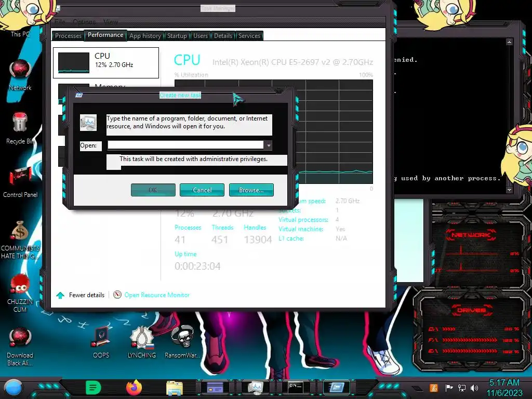Open the Action Center flag tray icon

pos(449,388)
